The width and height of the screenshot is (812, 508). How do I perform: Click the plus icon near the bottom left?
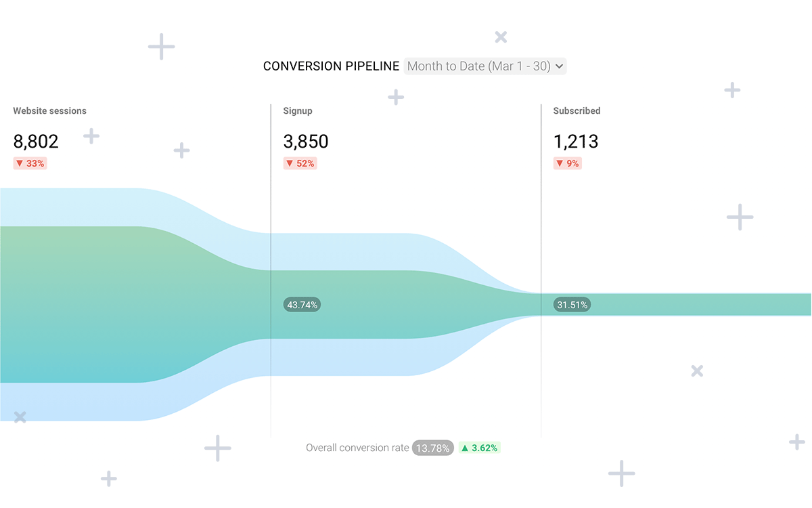coord(108,478)
